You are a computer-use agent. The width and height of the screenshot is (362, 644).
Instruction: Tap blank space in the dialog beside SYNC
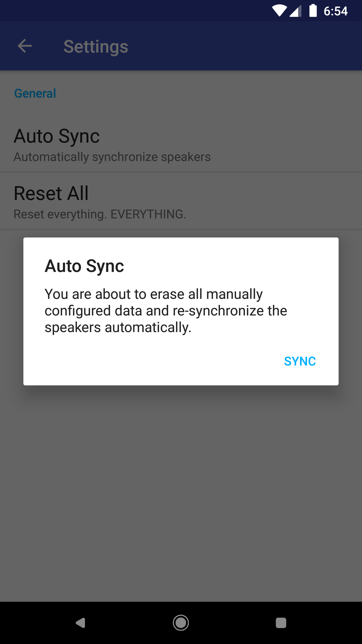pyautogui.click(x=151, y=361)
